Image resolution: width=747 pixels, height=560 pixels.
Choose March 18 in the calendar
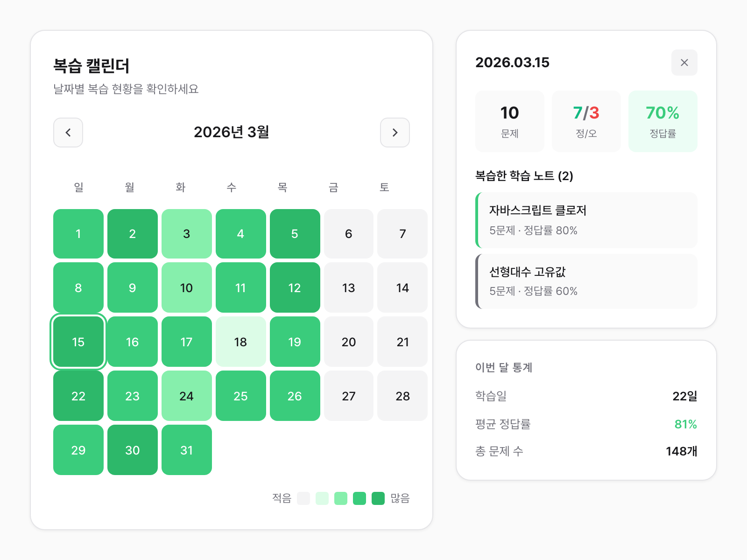click(240, 342)
